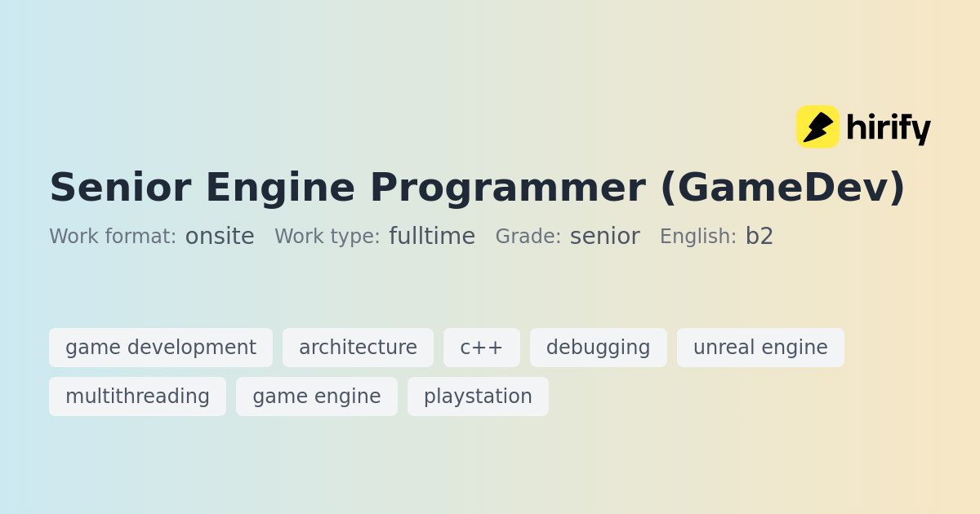Click the b2 English level value
The height and width of the screenshot is (514, 980).
click(x=759, y=237)
